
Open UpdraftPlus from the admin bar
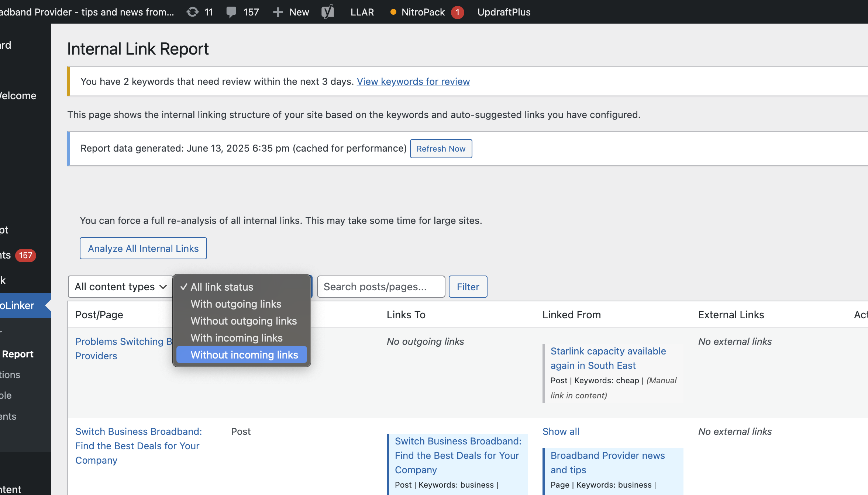(504, 12)
